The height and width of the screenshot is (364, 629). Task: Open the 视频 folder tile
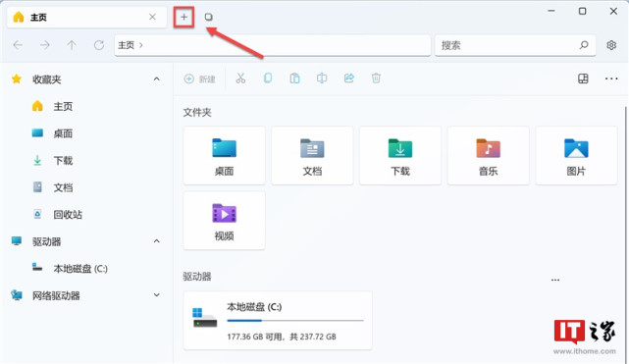click(x=225, y=221)
